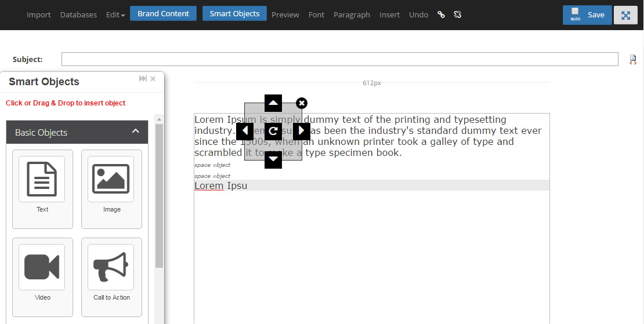Collapse the Basic Objects section
Screen dimensions: 644x324
click(136, 132)
